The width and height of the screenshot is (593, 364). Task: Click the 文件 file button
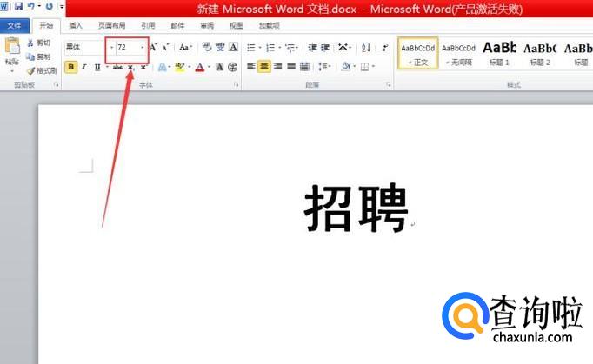click(x=15, y=26)
